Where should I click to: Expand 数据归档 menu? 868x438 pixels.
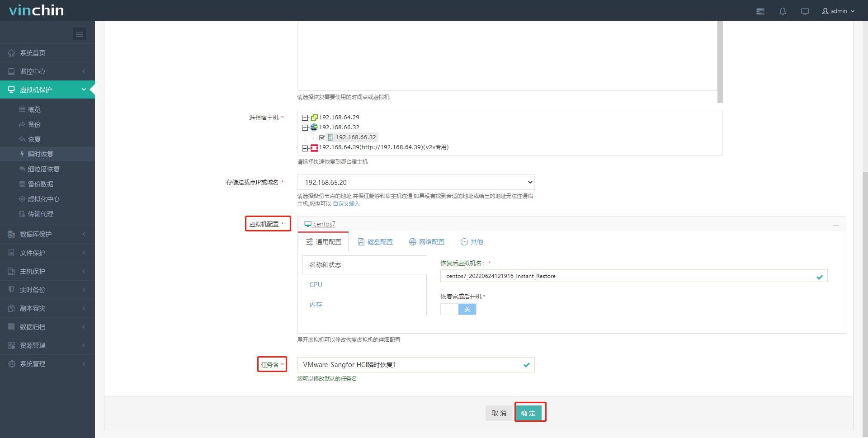coord(47,327)
